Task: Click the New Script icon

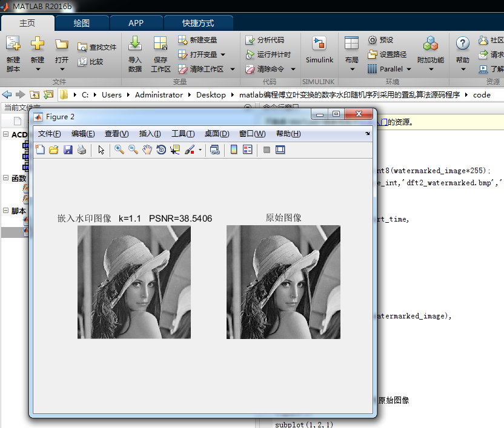Action: [13, 44]
